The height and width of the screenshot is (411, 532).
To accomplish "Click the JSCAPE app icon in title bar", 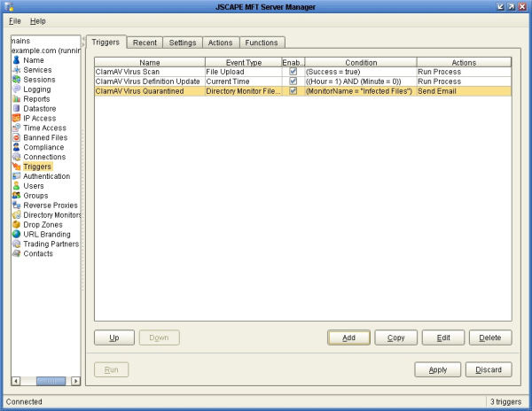I will pos(10,6).
